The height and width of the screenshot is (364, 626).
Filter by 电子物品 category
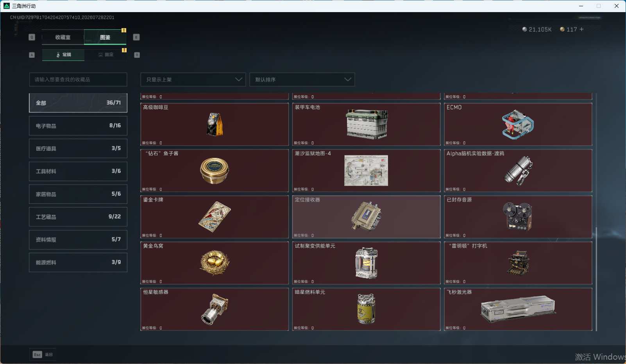tap(78, 126)
